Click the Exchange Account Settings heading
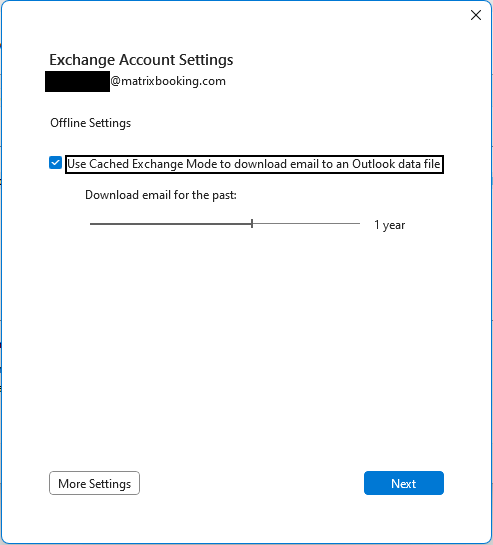This screenshot has height=545, width=493. click(x=141, y=60)
